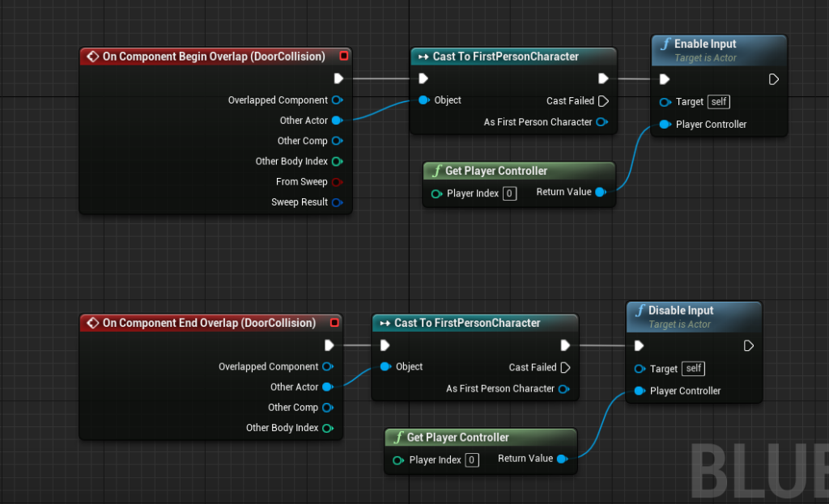Select the From Sweep boolean pin
Image resolution: width=829 pixels, height=504 pixels.
(337, 182)
